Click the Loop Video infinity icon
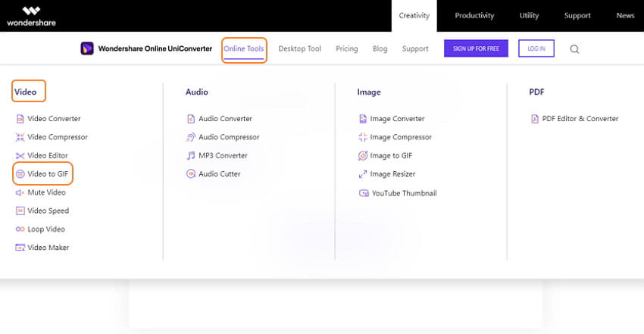This screenshot has width=644, height=334. point(20,229)
